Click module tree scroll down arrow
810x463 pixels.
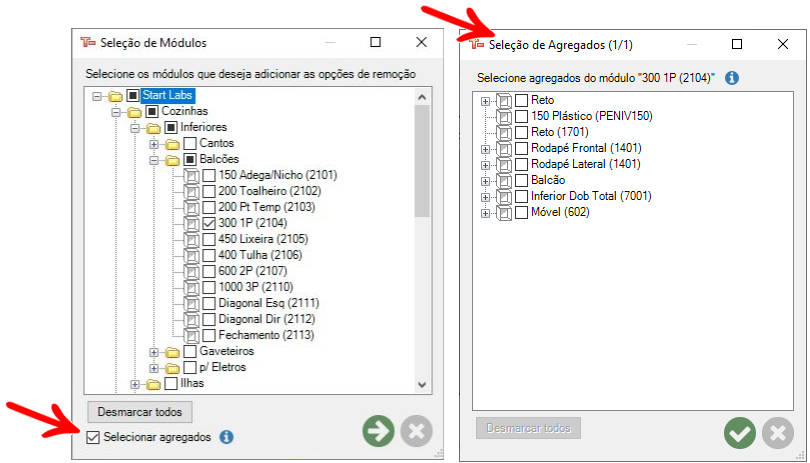pos(422,385)
